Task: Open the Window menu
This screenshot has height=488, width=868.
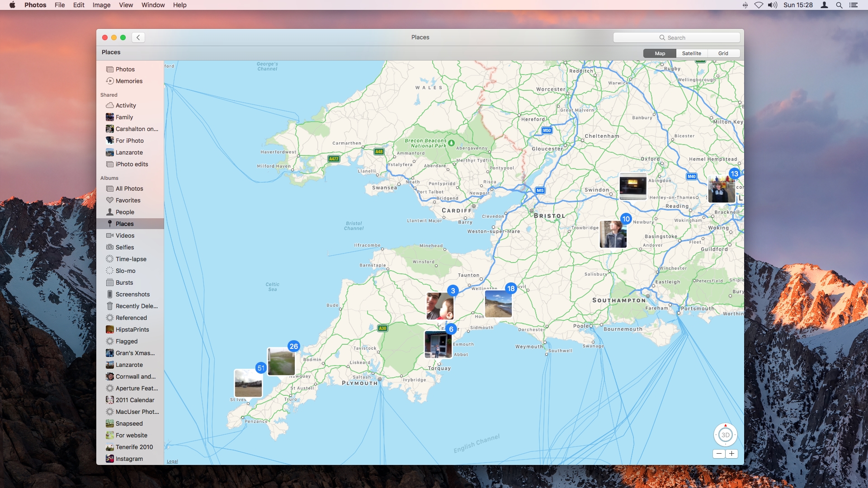Action: click(x=153, y=5)
